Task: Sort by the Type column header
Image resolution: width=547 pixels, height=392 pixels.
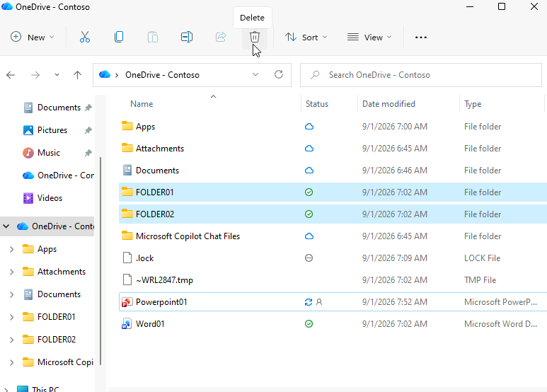Action: [473, 104]
